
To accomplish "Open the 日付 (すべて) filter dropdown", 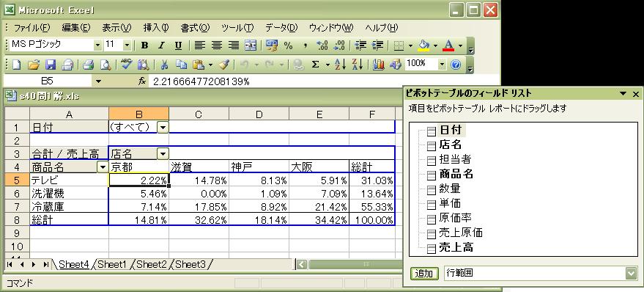I will [163, 128].
